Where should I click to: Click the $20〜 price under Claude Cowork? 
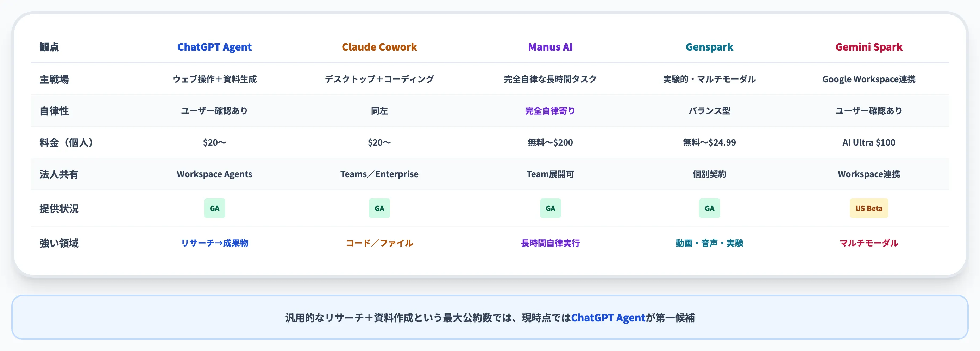tap(379, 142)
